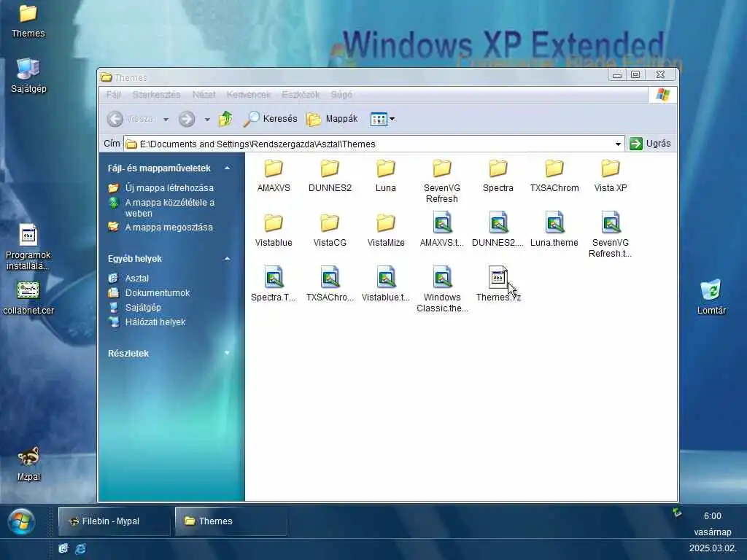The image size is (747, 560).
Task: Select the DUNNES2 theme file
Action: [498, 230]
